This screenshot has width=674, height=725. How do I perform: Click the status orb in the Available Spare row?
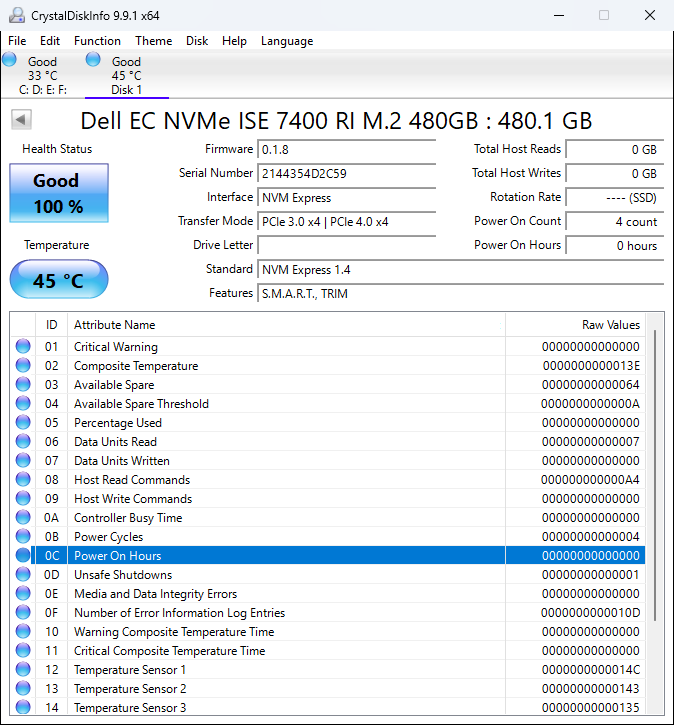click(23, 384)
